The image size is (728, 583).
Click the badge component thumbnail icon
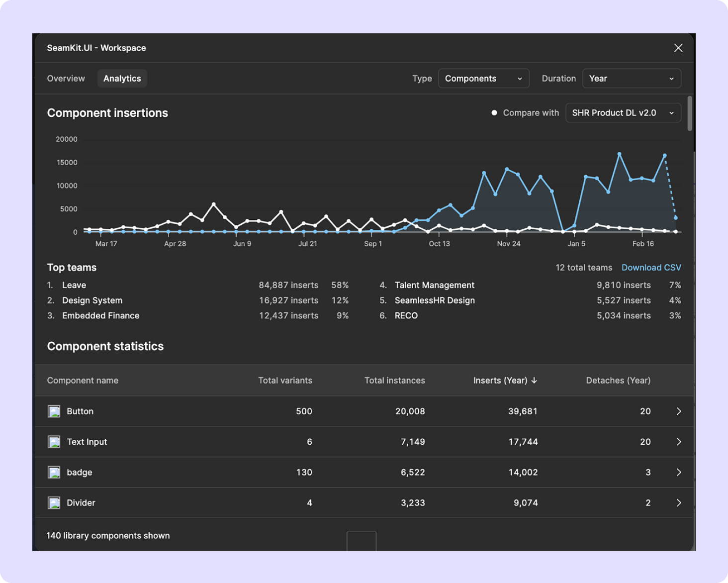click(x=54, y=472)
